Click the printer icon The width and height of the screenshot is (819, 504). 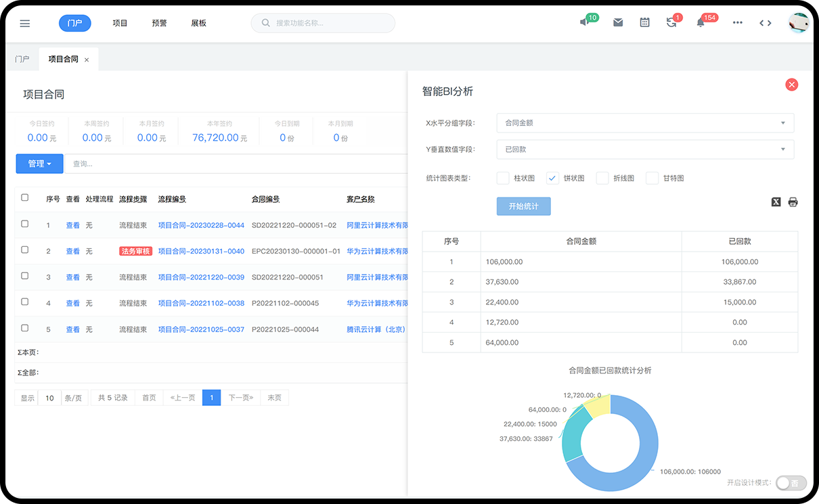(793, 202)
